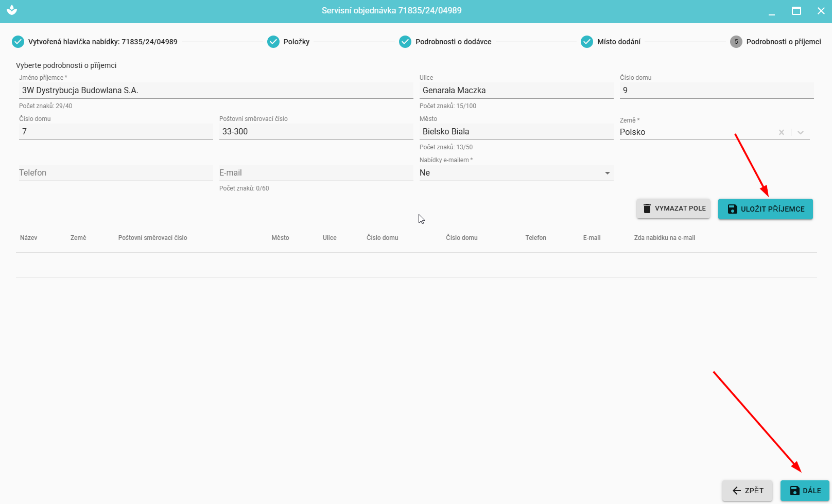Clear the Polsko country selection with X
The height and width of the screenshot is (504, 832).
pos(782,132)
